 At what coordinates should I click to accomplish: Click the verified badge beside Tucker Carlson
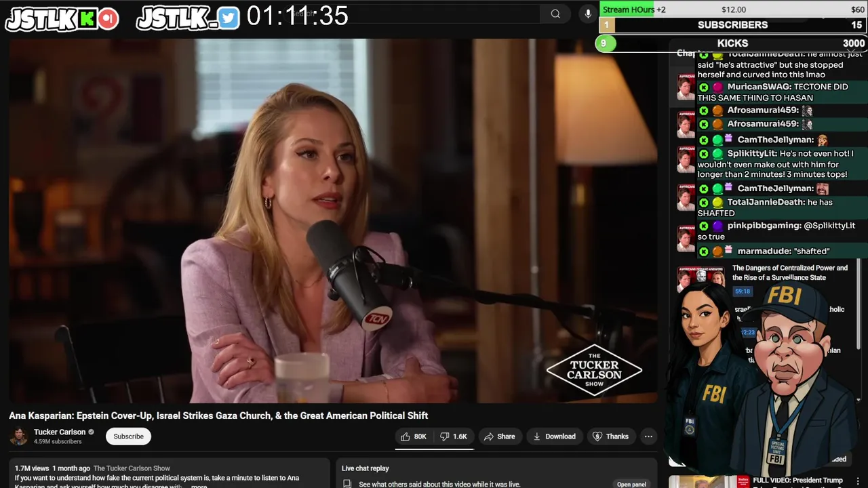[91, 432]
